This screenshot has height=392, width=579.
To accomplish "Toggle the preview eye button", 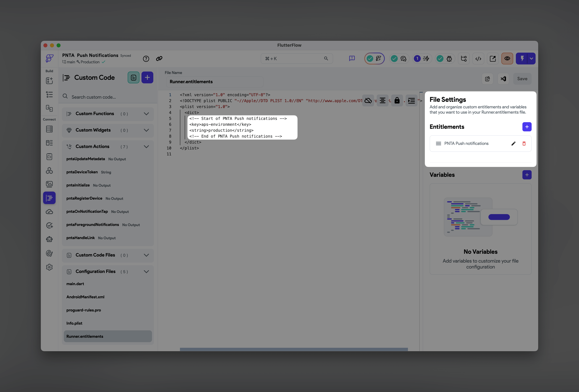I will (x=507, y=59).
